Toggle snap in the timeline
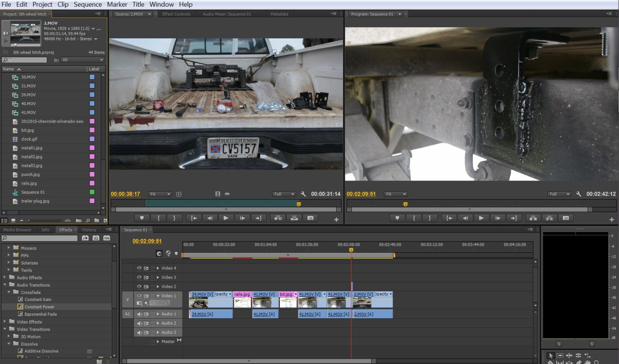619x364 pixels. 159,254
